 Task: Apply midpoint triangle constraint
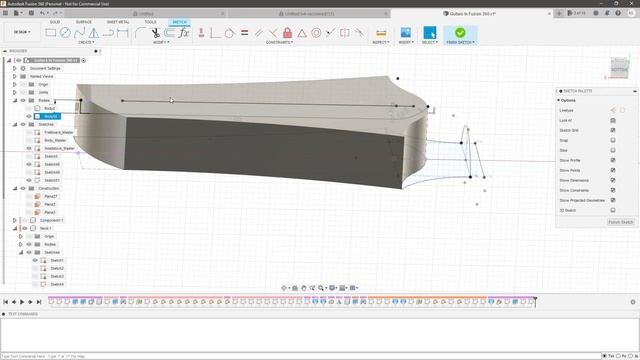(302, 33)
